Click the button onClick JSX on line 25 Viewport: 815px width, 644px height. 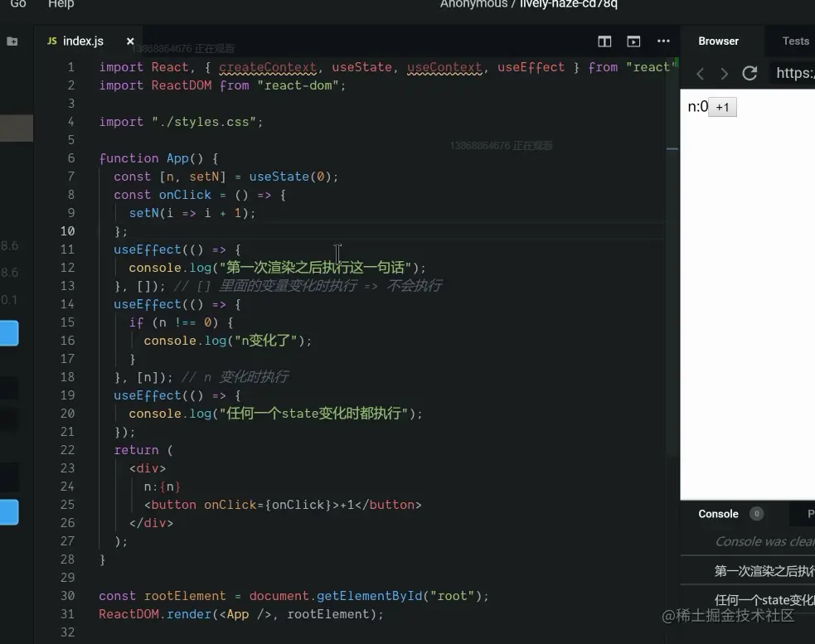283,505
